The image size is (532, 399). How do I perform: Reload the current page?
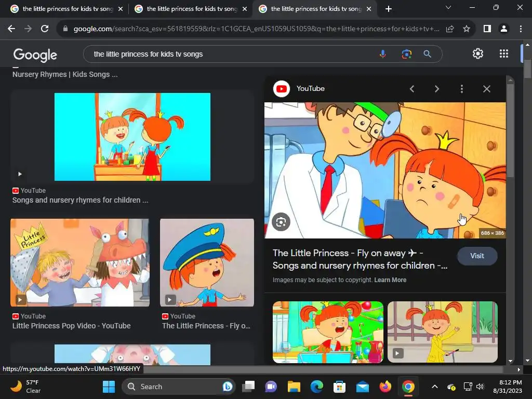(45, 29)
